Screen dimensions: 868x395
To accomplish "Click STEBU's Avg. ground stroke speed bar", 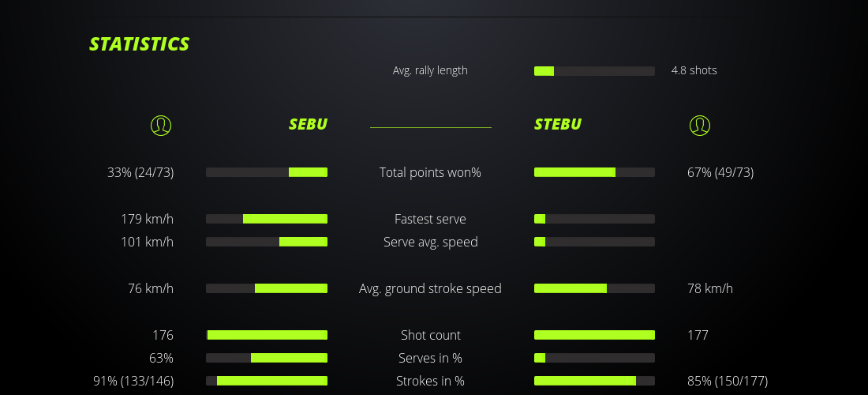I will click(x=594, y=288).
